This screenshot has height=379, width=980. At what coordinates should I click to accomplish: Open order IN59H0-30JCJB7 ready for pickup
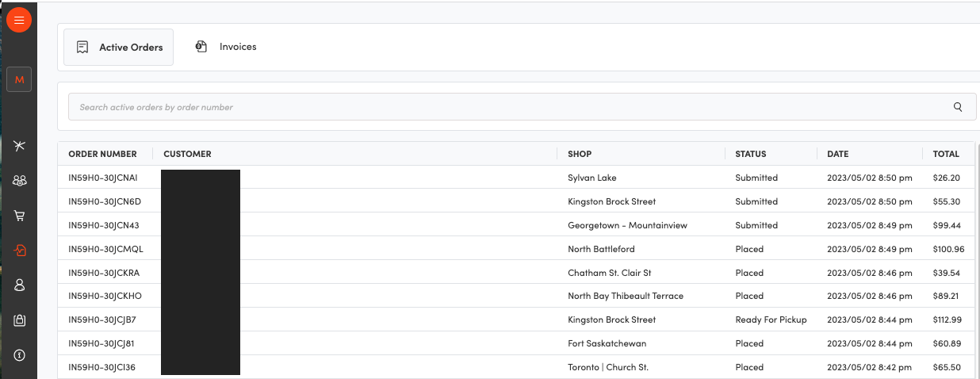point(102,320)
